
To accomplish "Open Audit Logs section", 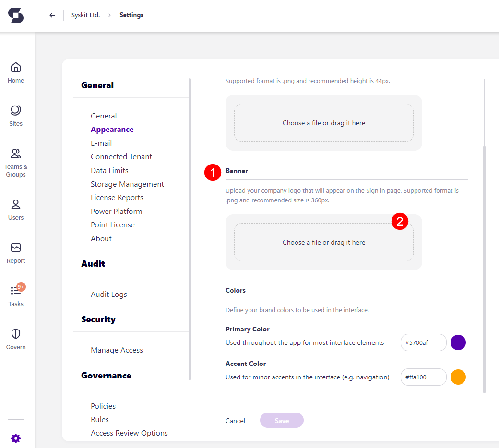I will tap(109, 295).
